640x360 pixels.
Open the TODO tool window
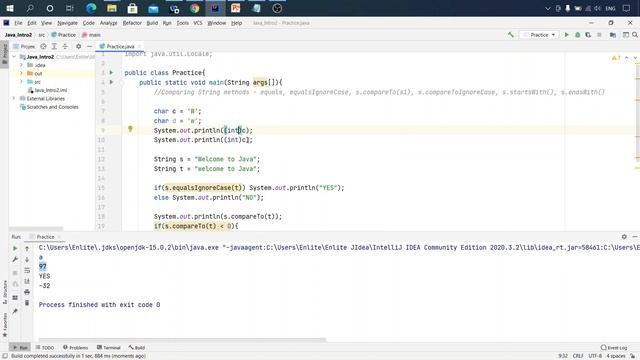coord(45,348)
